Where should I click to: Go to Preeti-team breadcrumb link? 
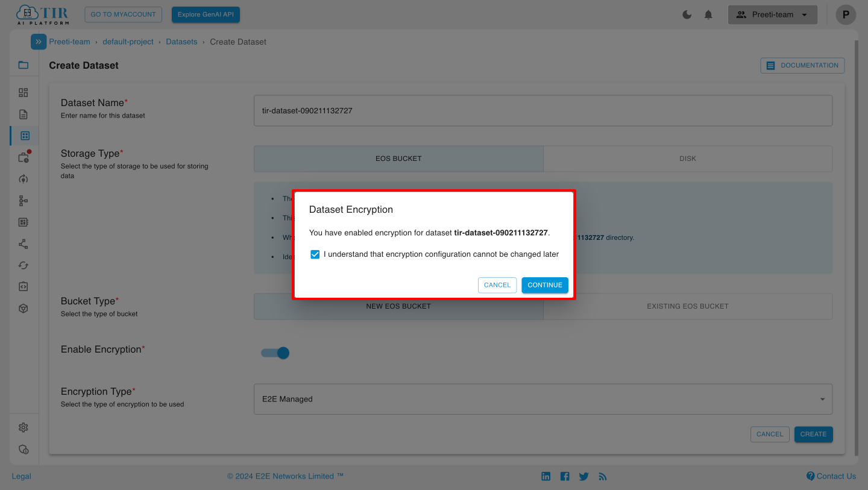point(69,42)
